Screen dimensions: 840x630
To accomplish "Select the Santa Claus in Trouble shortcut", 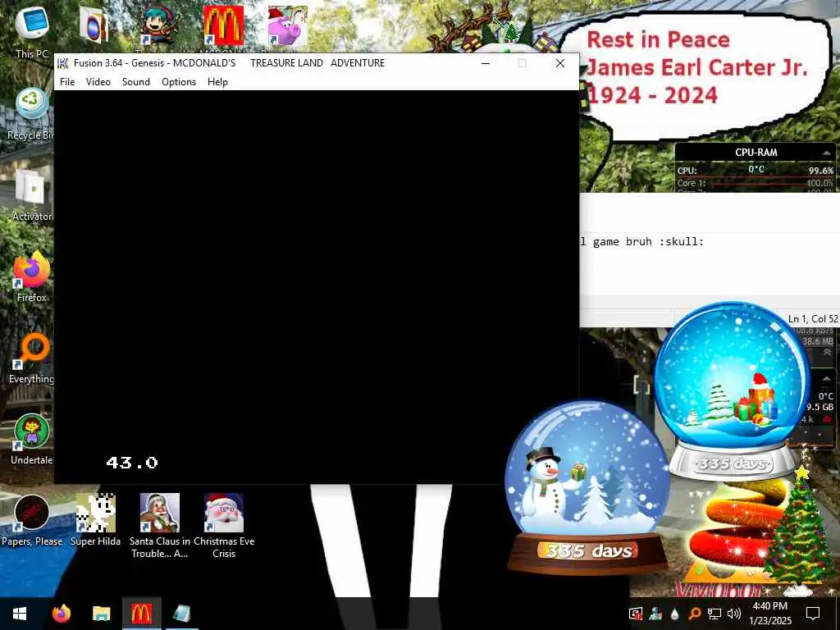I will pyautogui.click(x=160, y=526).
